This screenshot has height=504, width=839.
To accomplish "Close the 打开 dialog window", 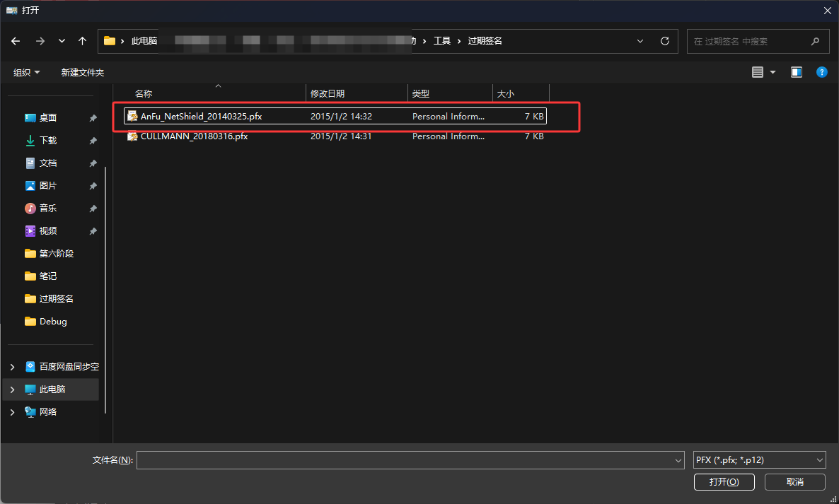I will (827, 10).
